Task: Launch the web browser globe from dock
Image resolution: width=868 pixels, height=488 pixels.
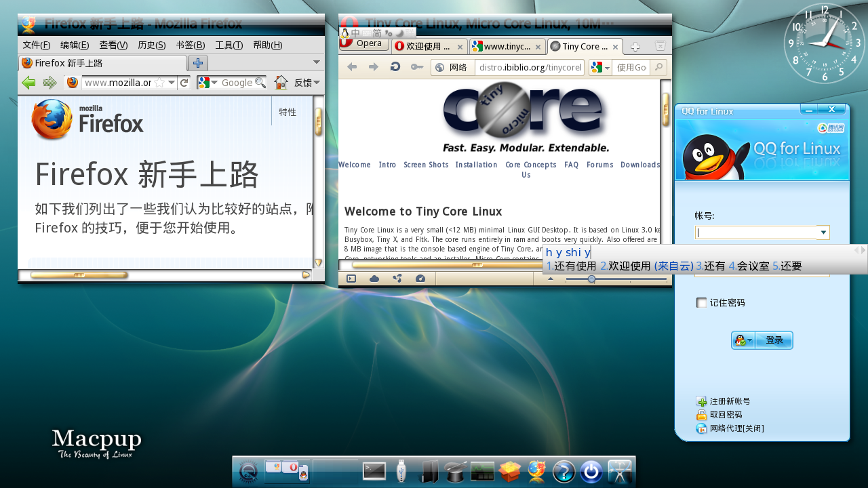Action: click(x=536, y=471)
